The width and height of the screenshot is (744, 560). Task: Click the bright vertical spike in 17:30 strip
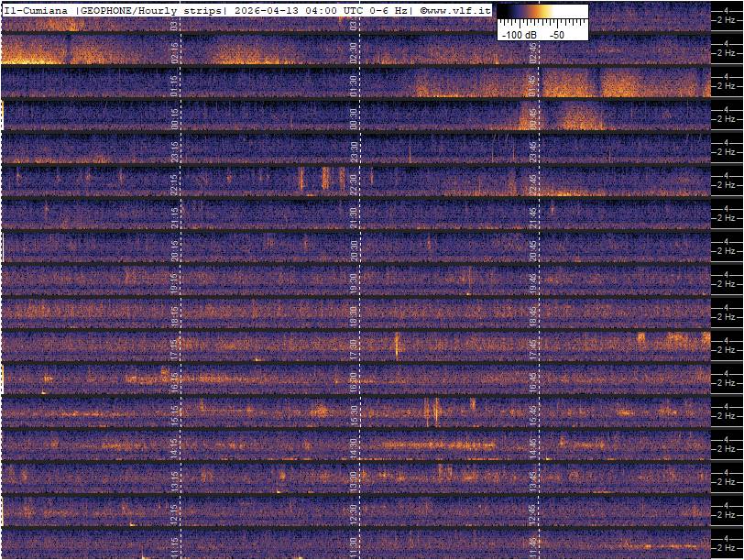tap(397, 346)
